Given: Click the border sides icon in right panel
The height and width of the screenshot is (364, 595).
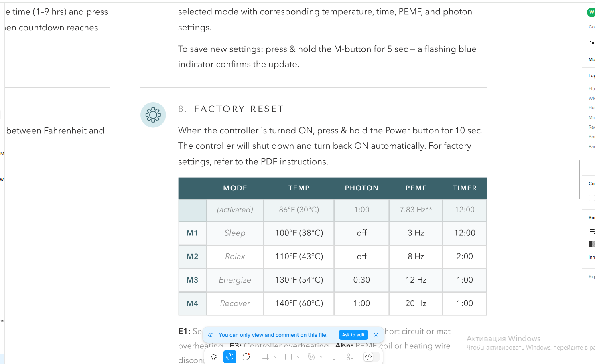Looking at the screenshot, I should (x=592, y=232).
